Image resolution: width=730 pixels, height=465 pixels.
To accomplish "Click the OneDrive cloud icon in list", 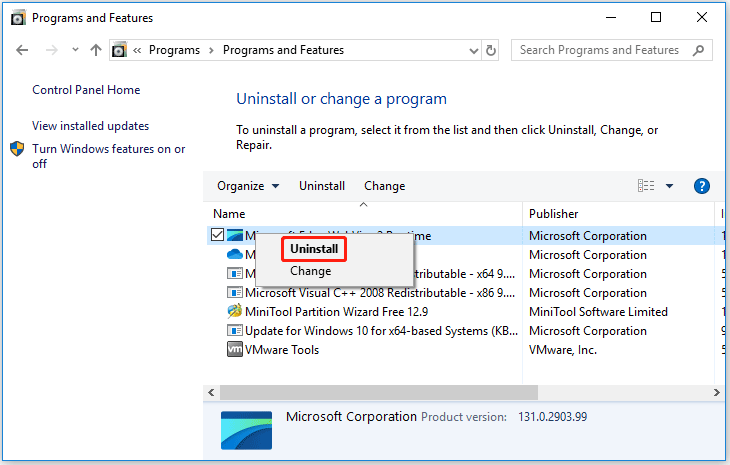I will [235, 254].
